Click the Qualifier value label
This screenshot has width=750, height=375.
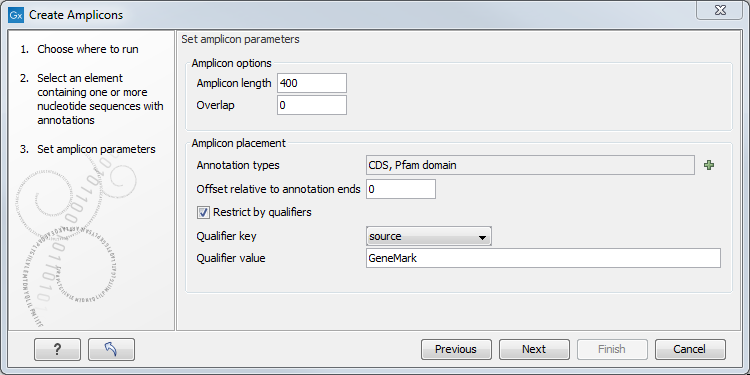(x=231, y=258)
